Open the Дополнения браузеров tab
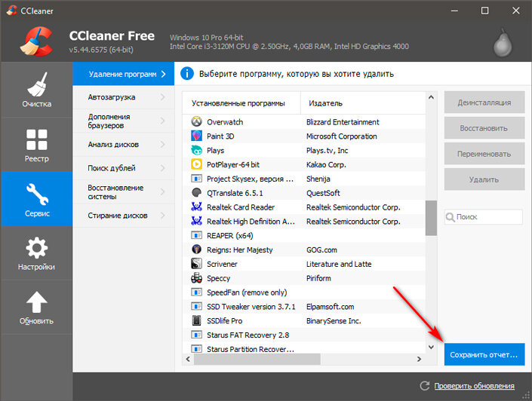532x401 pixels. [124, 121]
